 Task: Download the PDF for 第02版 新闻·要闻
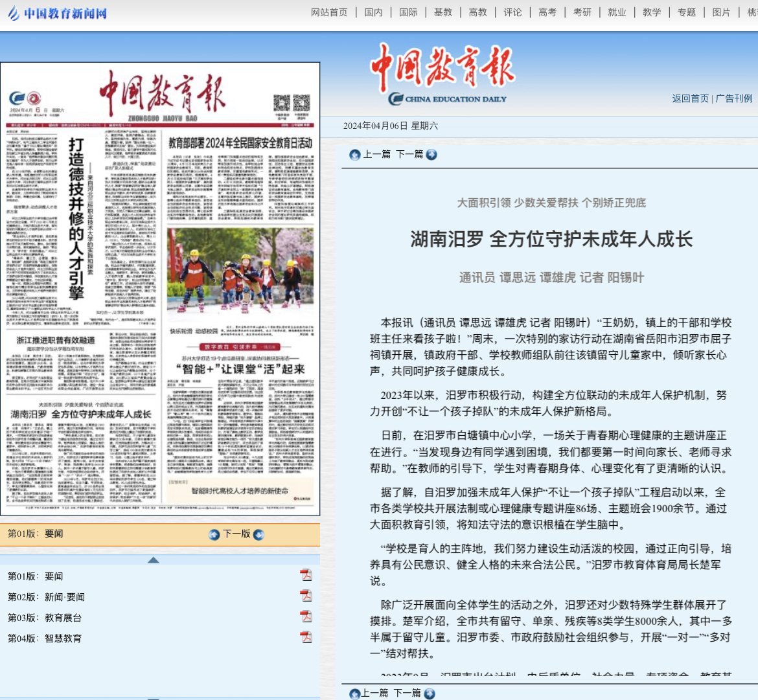tap(306, 596)
